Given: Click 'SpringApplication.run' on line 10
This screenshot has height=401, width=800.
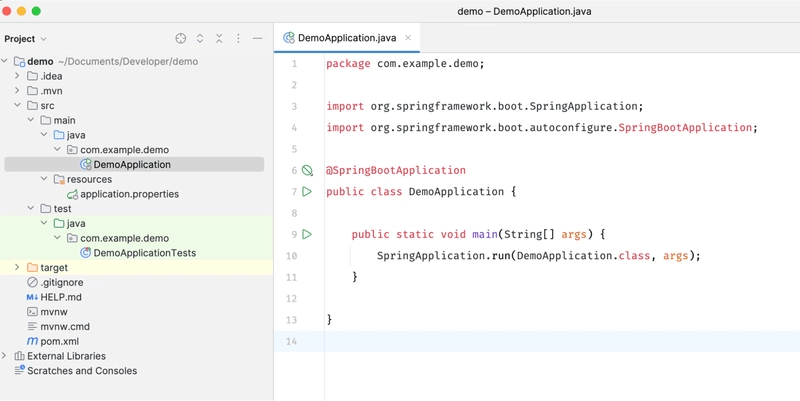Looking at the screenshot, I should 444,256.
